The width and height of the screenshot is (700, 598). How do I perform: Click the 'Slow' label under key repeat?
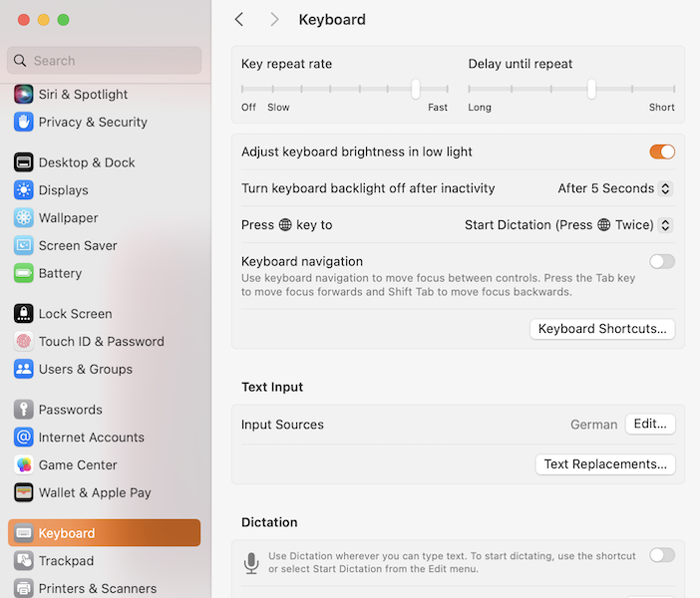[x=278, y=108]
